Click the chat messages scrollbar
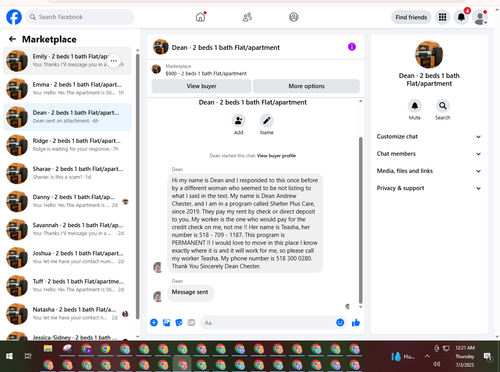Viewport: 500px width, 372px height. point(360,220)
